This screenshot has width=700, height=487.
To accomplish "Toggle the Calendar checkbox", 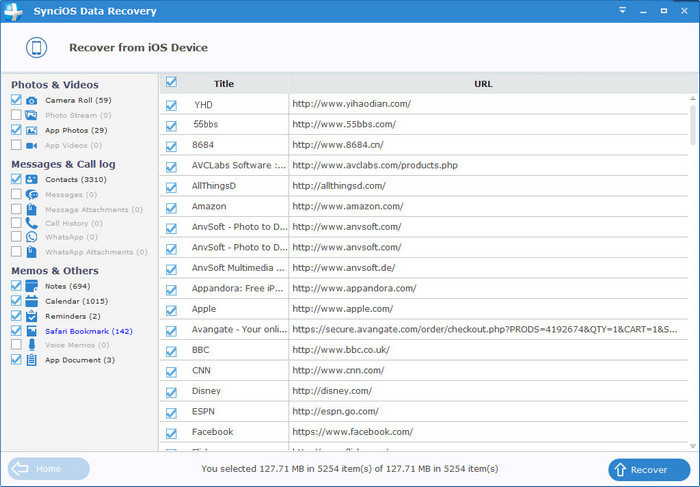I will point(16,301).
